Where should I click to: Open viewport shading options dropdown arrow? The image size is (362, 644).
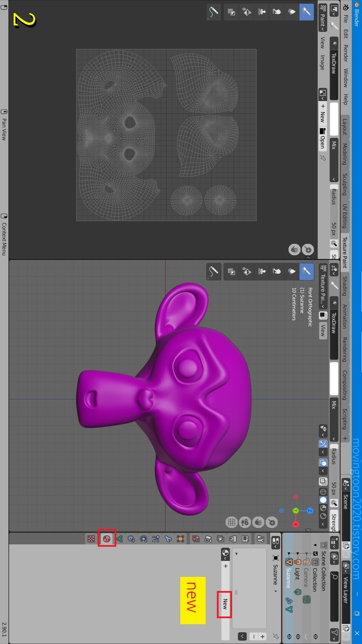[x=323, y=524]
